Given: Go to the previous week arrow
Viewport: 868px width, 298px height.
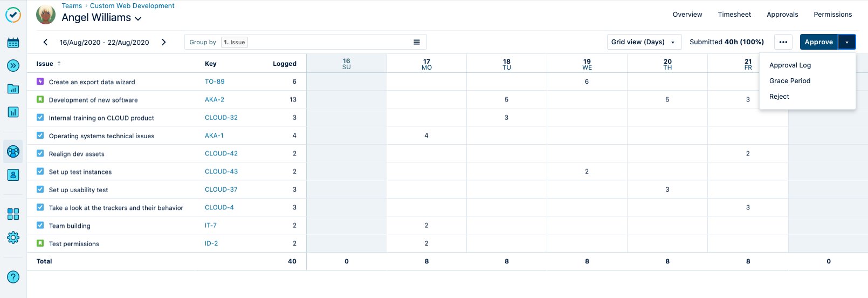Looking at the screenshot, I should tap(45, 42).
